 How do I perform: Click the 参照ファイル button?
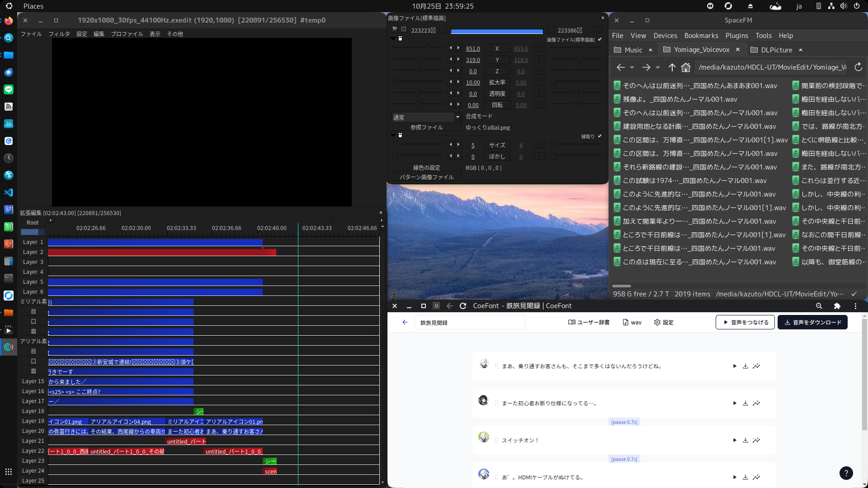[x=426, y=127]
